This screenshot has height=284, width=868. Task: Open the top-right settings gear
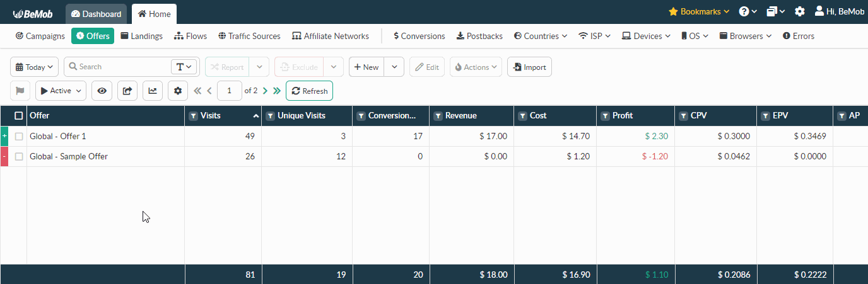click(x=800, y=11)
